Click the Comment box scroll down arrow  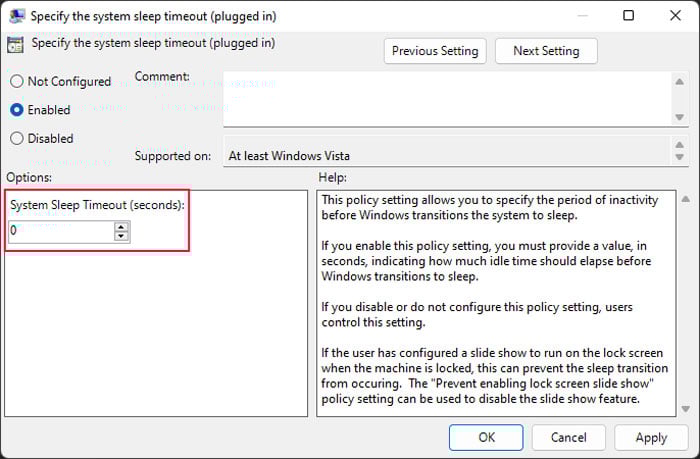(679, 117)
